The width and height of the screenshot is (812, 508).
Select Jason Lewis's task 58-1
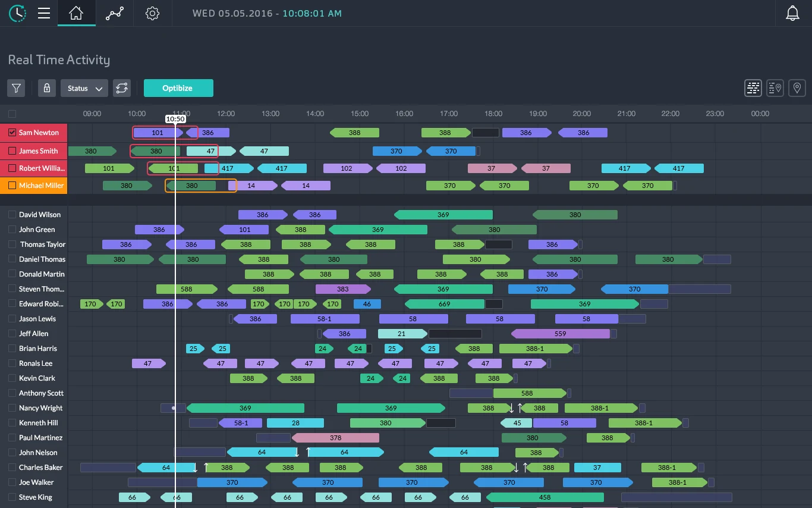tap(325, 319)
